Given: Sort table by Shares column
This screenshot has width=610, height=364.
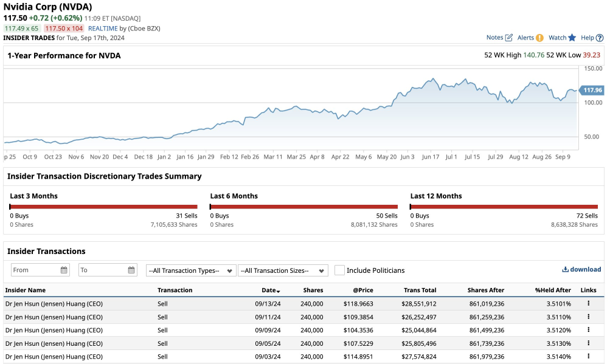Looking at the screenshot, I should pyautogui.click(x=313, y=290).
